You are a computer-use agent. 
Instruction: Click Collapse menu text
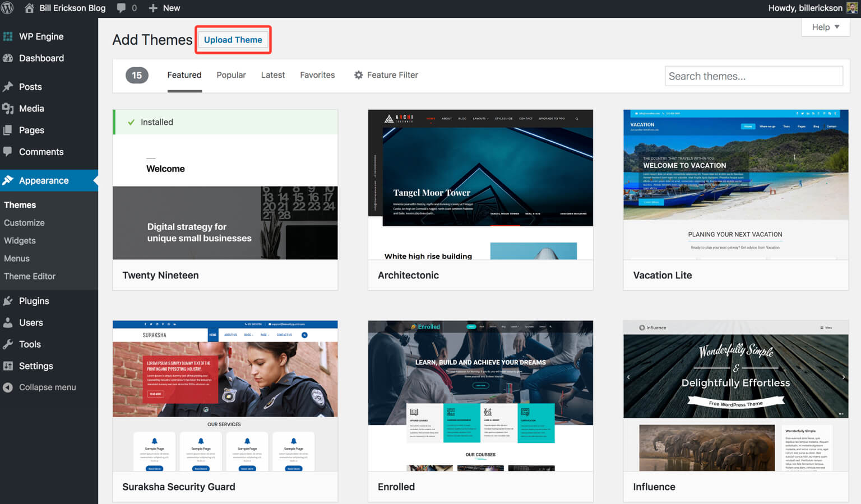pos(48,388)
